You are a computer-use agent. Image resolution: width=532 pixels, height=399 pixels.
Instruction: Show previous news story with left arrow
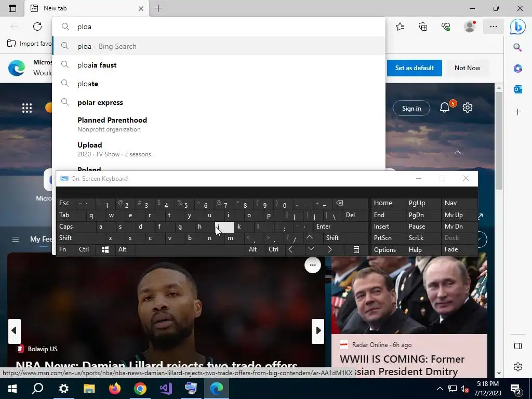14,331
